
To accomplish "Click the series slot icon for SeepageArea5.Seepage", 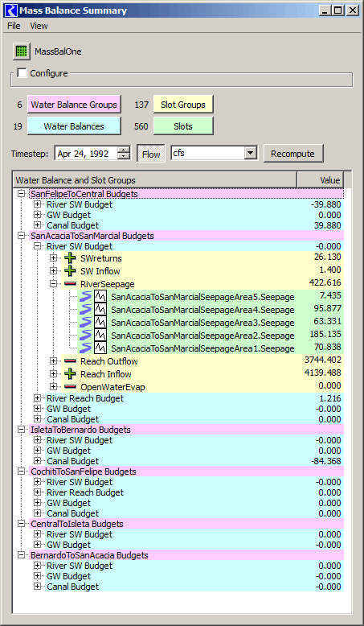I will (100, 297).
